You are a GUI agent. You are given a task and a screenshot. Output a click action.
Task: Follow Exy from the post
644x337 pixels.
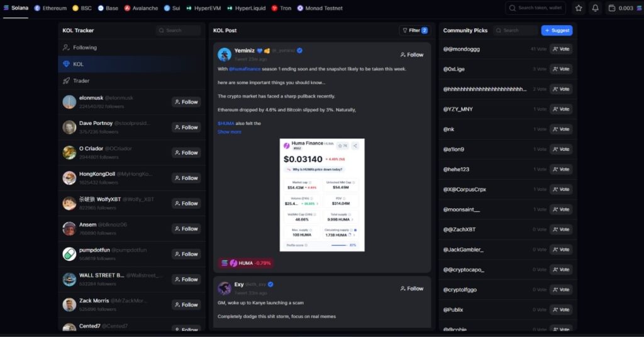[411, 289]
